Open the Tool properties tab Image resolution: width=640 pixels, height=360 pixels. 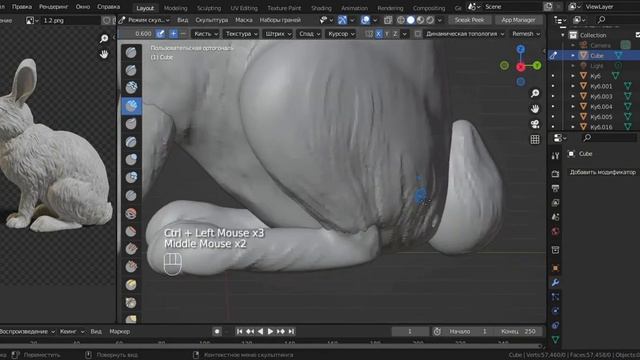(x=555, y=156)
